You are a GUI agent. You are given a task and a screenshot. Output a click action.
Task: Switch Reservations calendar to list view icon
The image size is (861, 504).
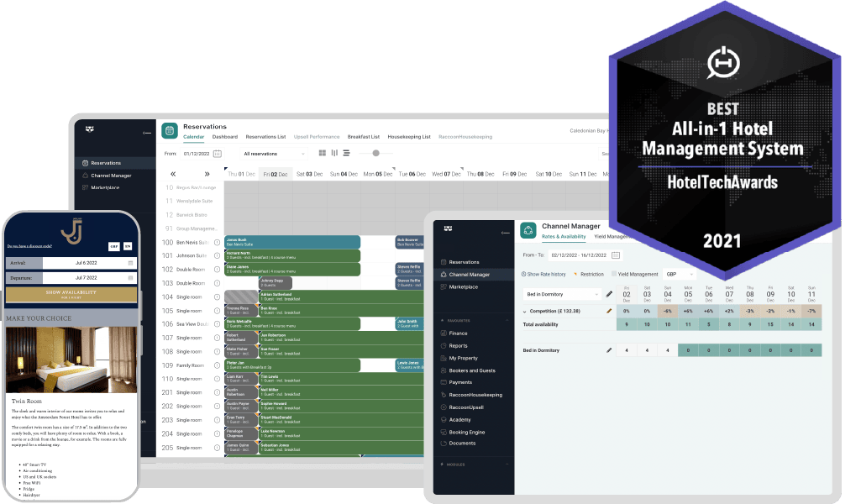click(x=346, y=153)
